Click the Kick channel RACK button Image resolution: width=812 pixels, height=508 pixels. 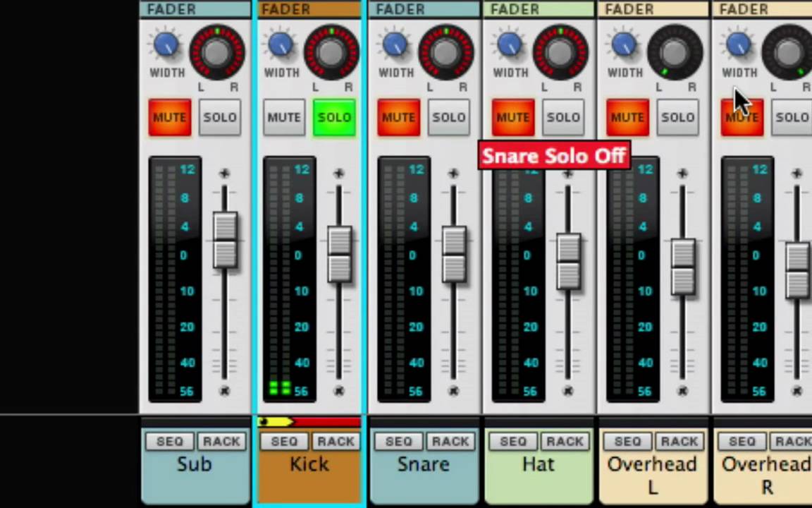(x=336, y=442)
